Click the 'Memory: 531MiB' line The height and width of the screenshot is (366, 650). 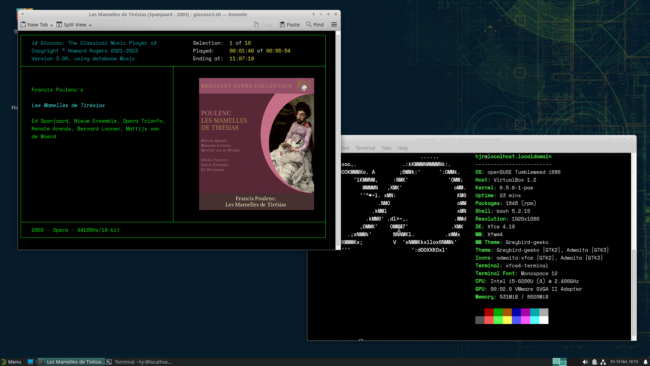[512, 297]
